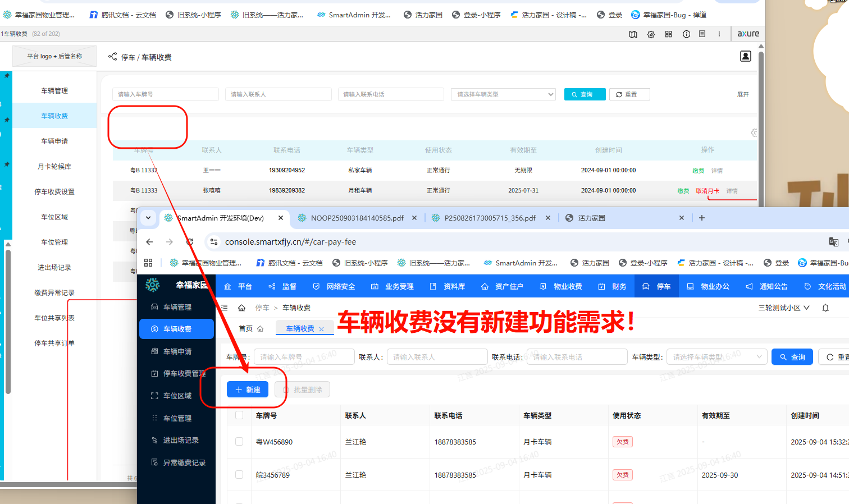The image size is (849, 504).
Task: Check the row for 皖3456789
Action: click(239, 475)
